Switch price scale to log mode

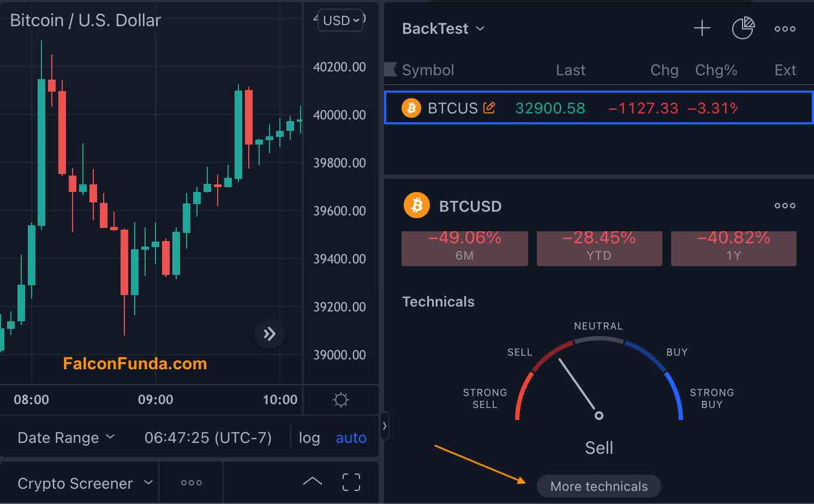tap(309, 437)
